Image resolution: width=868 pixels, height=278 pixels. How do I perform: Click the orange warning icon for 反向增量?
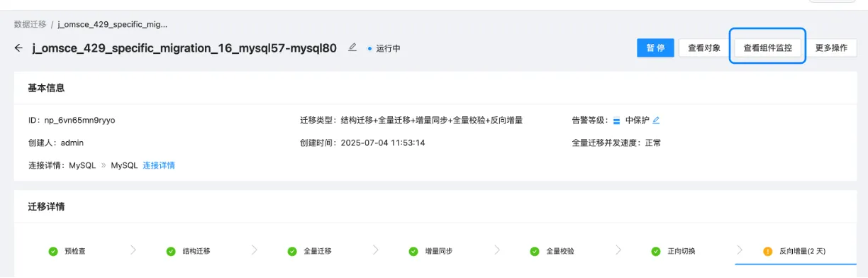[x=767, y=251]
